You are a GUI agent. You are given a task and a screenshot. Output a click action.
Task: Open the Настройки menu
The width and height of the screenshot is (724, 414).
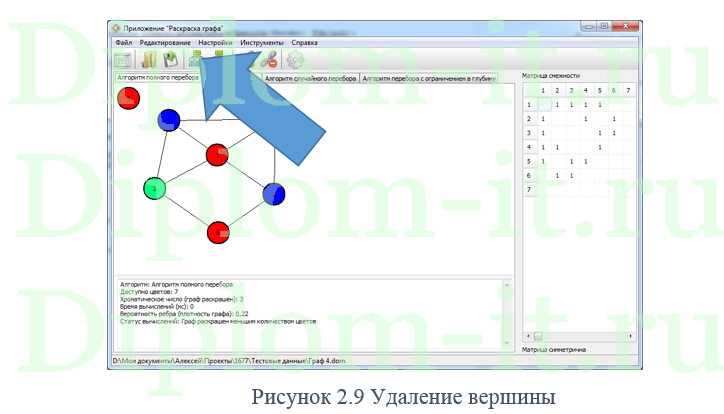click(x=216, y=43)
